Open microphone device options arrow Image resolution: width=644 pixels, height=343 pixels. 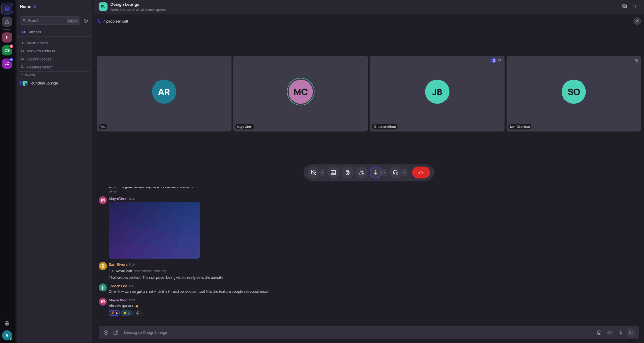click(385, 173)
